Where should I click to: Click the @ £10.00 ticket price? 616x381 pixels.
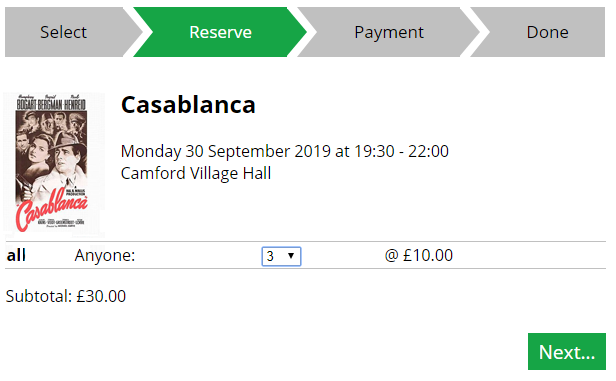click(x=418, y=255)
